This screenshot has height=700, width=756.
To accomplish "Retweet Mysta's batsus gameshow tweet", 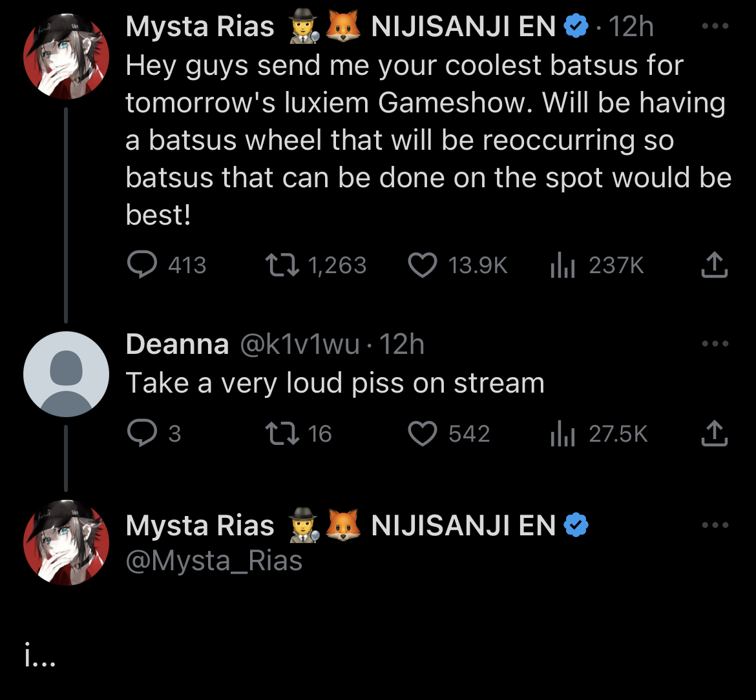I will point(281,265).
